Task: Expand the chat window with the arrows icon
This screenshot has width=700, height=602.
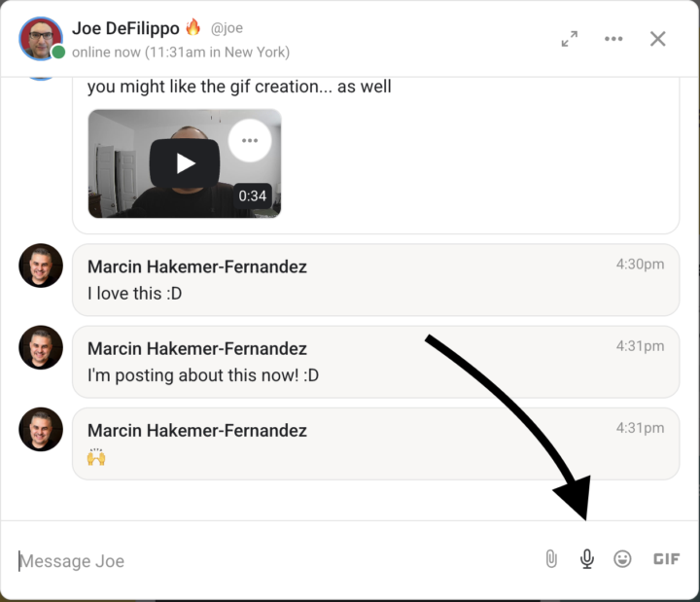Action: (x=570, y=39)
